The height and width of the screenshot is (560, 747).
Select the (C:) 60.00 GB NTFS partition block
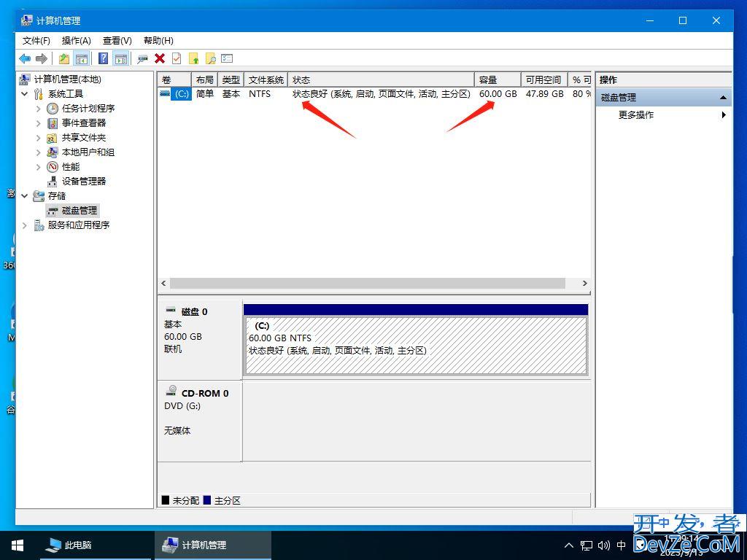click(x=416, y=345)
